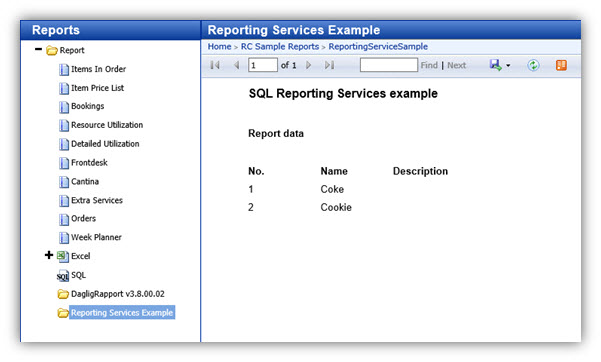The height and width of the screenshot is (362, 601).
Task: Click the Name column header
Action: [334, 171]
